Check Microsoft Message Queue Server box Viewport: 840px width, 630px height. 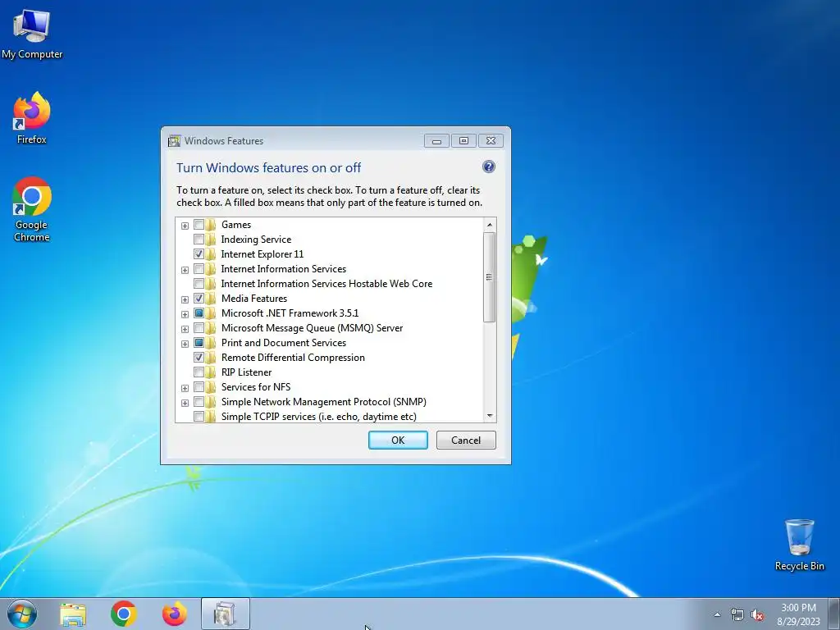pos(199,328)
